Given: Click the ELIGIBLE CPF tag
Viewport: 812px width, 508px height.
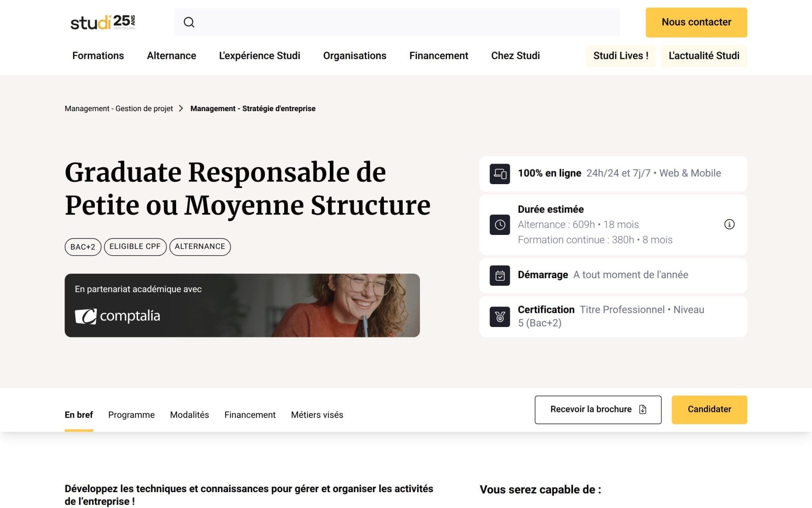Looking at the screenshot, I should coord(135,247).
